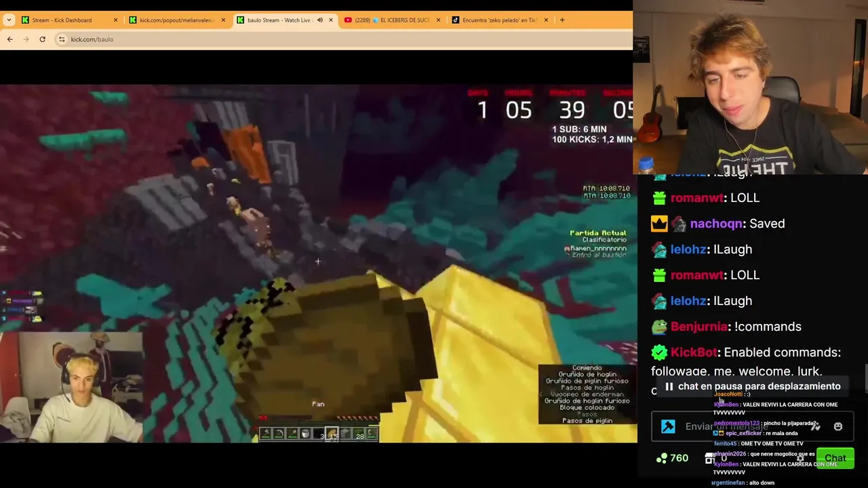Close the kick.com/popout tab

click(x=223, y=20)
